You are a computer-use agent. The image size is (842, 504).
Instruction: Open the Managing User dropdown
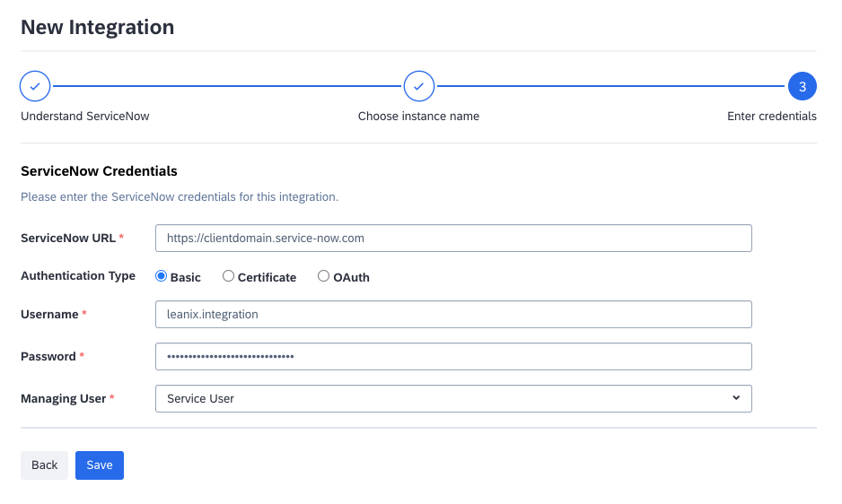coord(453,399)
